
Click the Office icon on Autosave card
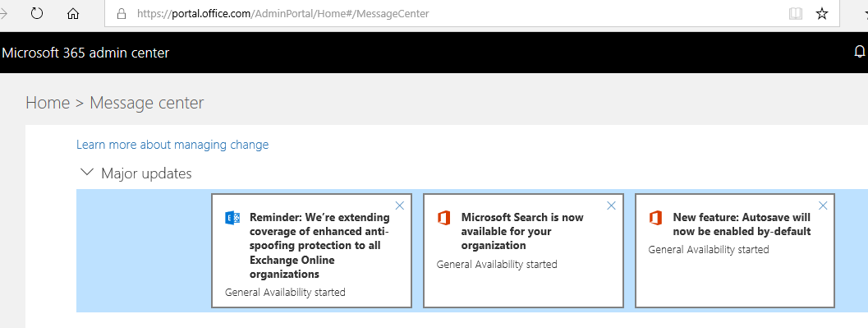click(x=655, y=218)
